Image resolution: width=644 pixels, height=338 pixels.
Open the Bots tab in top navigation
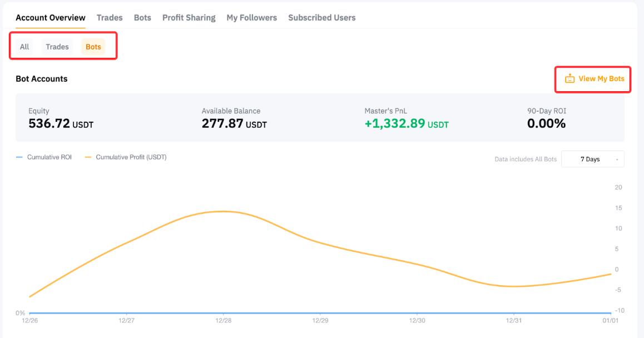tap(142, 18)
